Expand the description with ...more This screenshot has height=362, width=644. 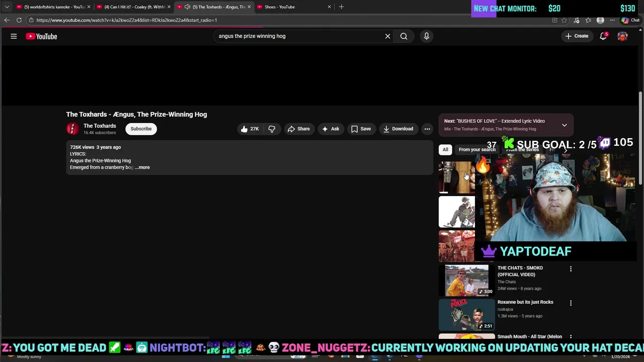click(142, 167)
